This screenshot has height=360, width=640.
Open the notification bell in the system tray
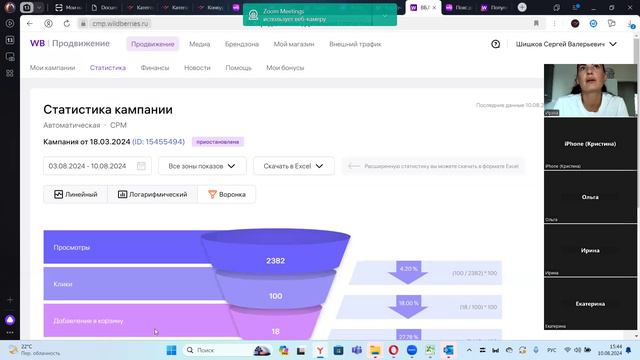tap(629, 350)
